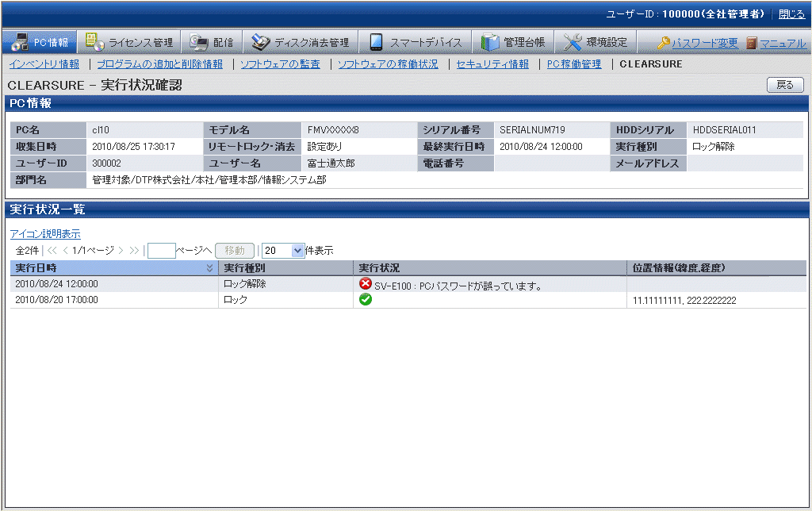Open the 20件表示 page-size dropdown
812x511 pixels.
click(x=298, y=250)
